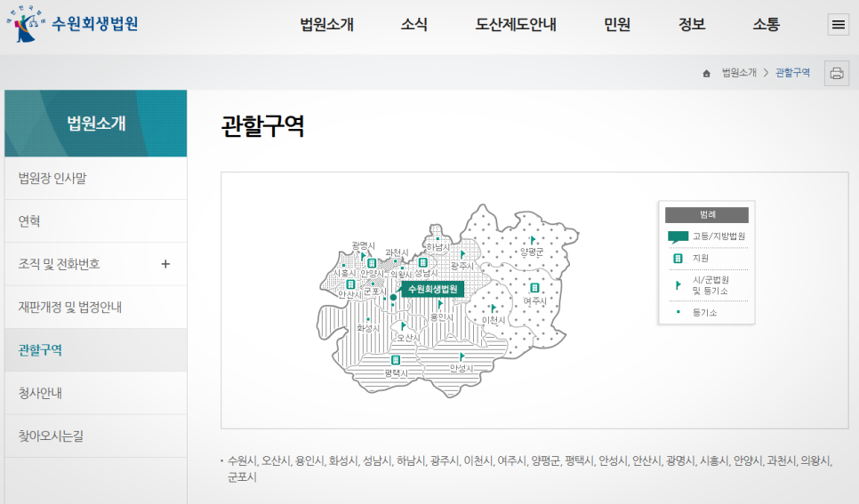Open the hamburger full menu

click(838, 25)
